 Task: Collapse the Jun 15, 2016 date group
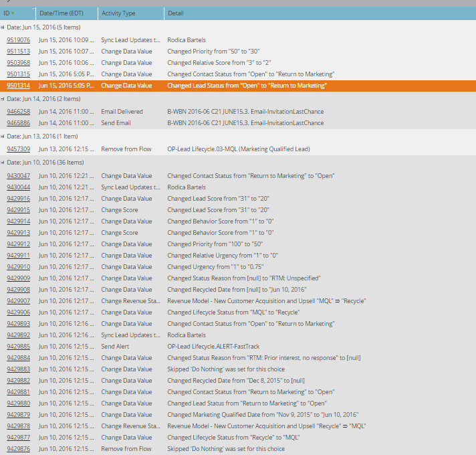click(3, 27)
